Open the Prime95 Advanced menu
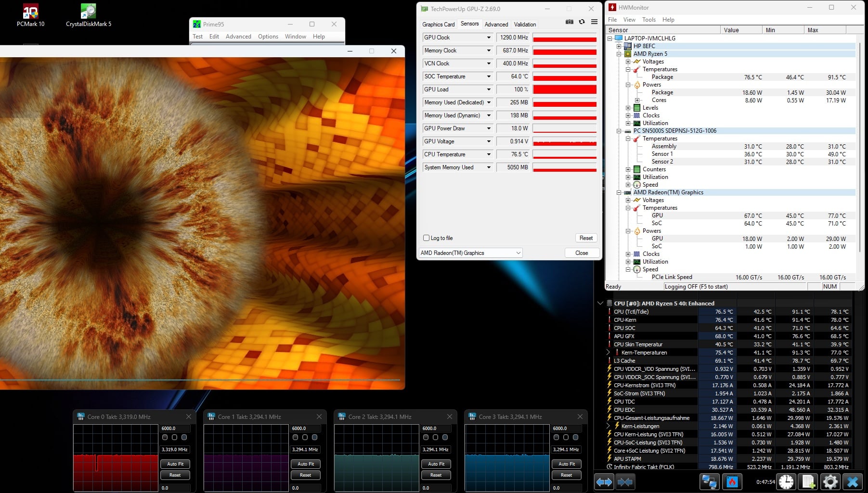 click(x=238, y=37)
